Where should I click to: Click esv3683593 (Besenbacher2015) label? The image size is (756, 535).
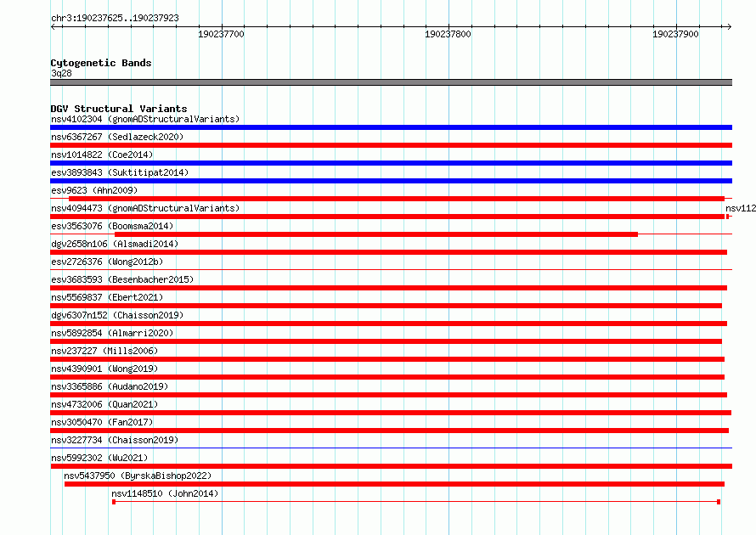[122, 279]
